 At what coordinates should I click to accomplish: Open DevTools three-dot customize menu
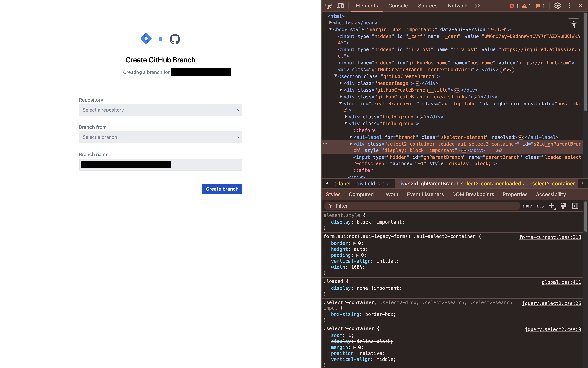pyautogui.click(x=569, y=6)
